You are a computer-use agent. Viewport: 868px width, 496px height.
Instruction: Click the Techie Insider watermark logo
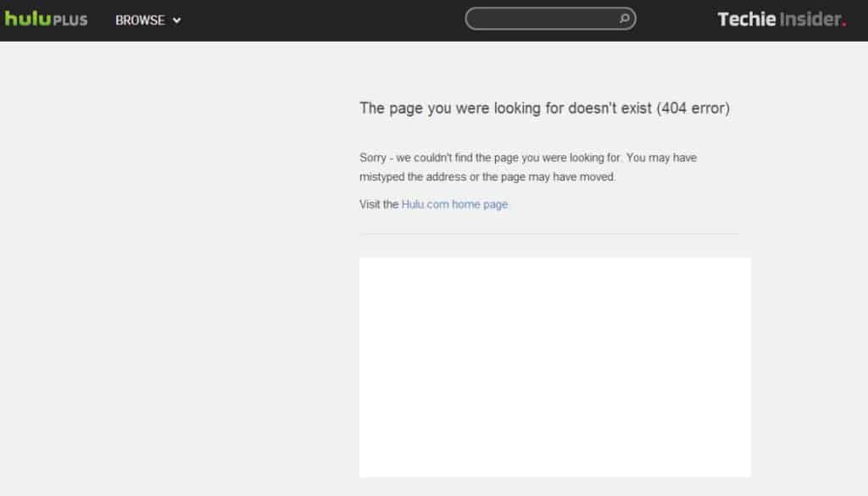coord(781,19)
